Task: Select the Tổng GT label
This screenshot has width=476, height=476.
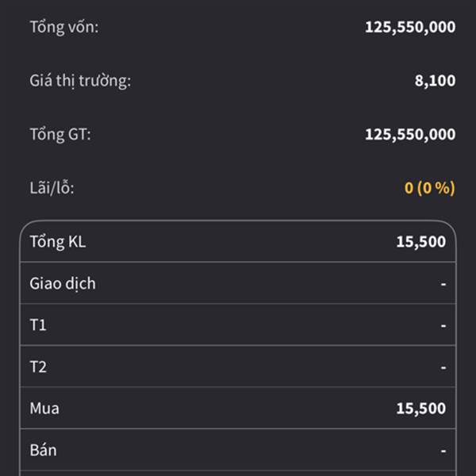Action: 60,135
